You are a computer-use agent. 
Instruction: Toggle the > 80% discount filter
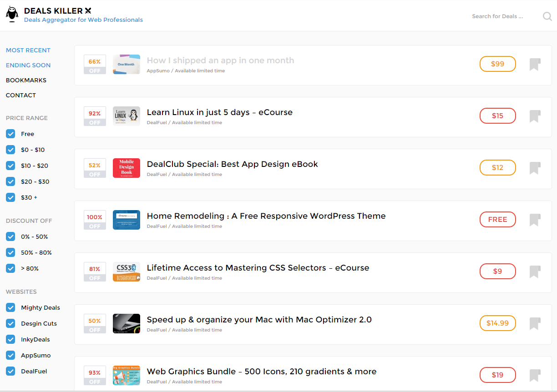(10, 268)
